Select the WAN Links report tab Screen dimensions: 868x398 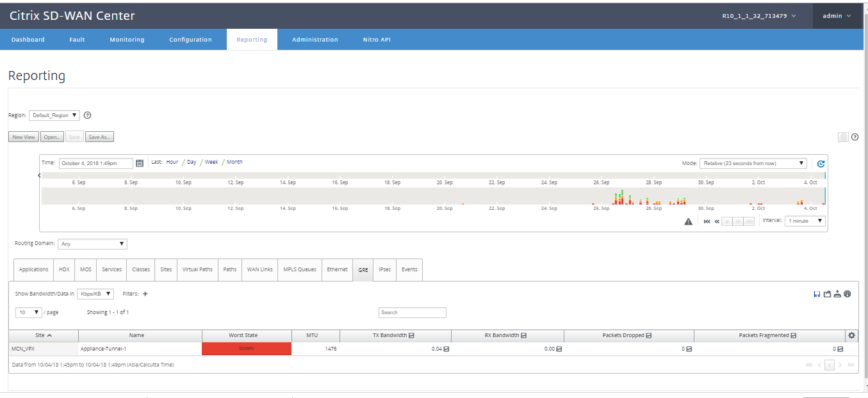pyautogui.click(x=260, y=269)
